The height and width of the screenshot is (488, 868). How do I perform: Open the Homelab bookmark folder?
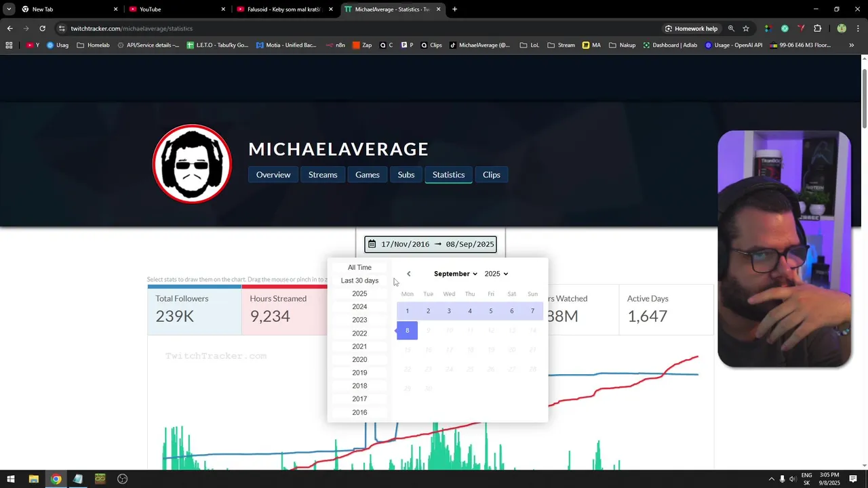94,45
